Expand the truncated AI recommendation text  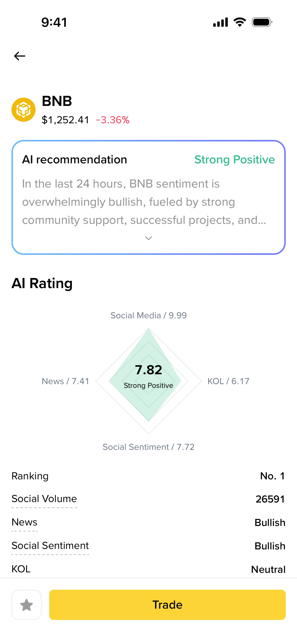(144, 202)
